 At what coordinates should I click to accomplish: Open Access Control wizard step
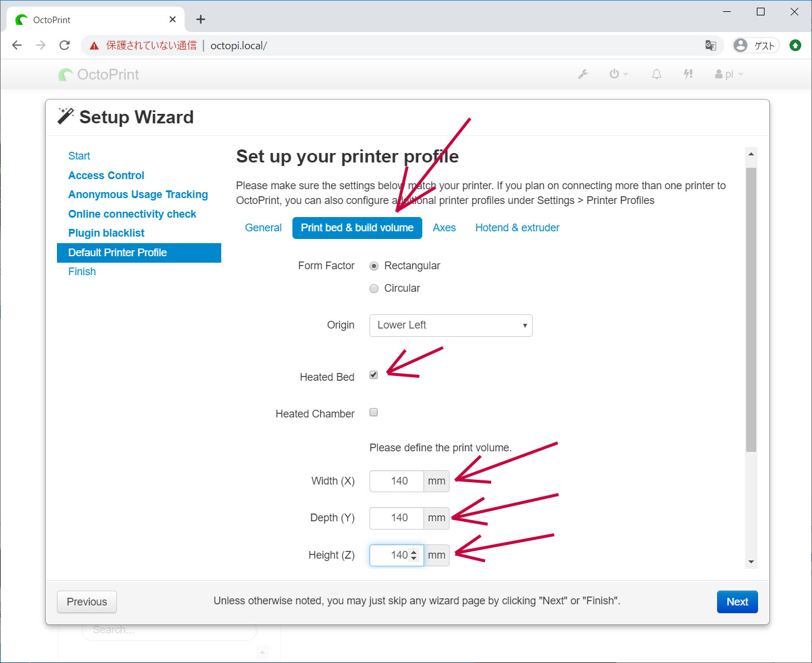click(x=106, y=176)
